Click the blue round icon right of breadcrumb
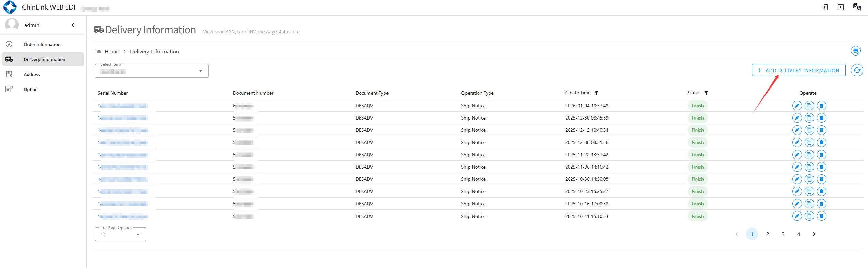Viewport: 868px width, 268px height. click(x=855, y=51)
